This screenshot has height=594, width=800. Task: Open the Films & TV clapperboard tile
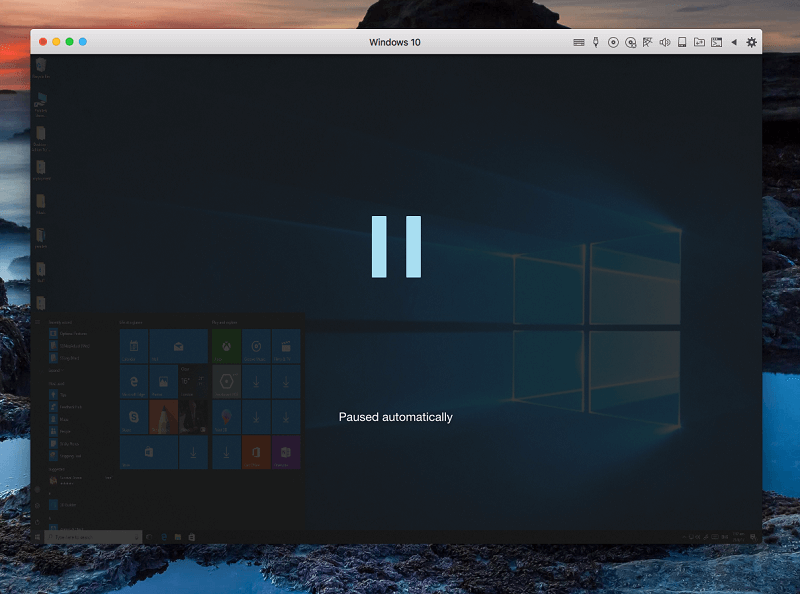286,346
